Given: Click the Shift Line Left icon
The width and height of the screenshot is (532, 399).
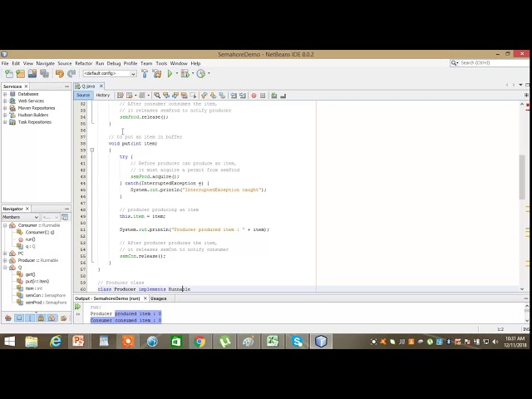Looking at the screenshot, I should click(234, 96).
